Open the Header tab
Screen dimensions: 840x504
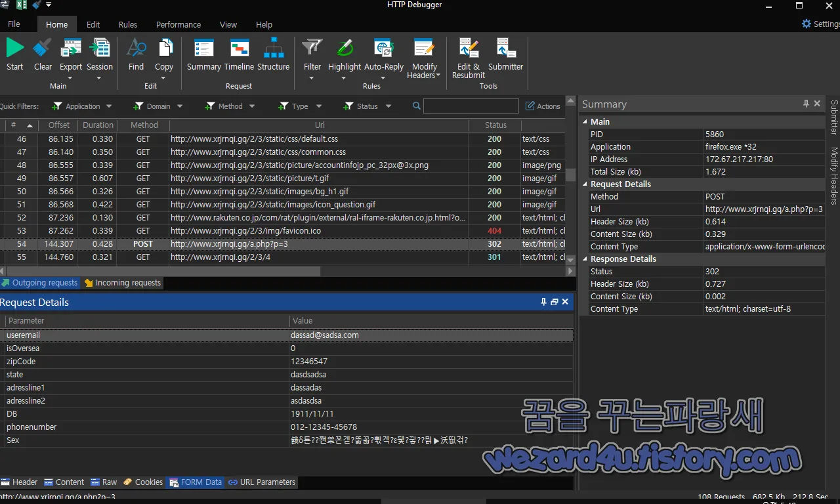(x=20, y=482)
